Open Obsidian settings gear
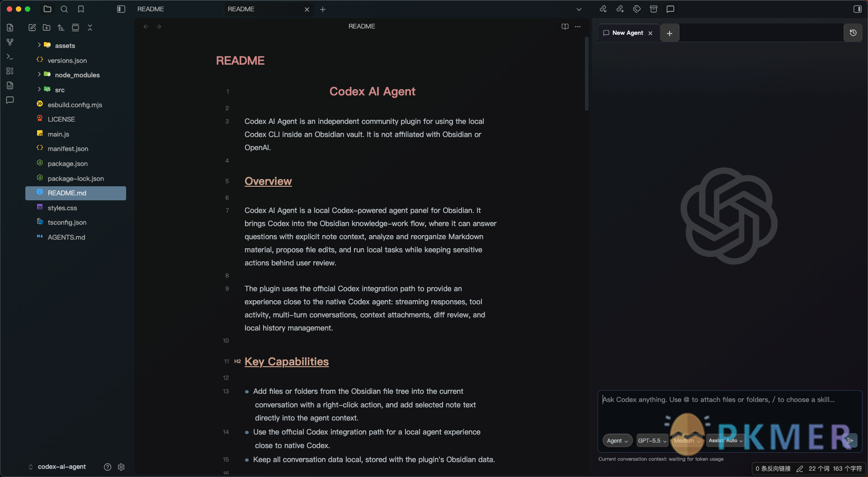Image resolution: width=868 pixels, height=477 pixels. pyautogui.click(x=121, y=467)
